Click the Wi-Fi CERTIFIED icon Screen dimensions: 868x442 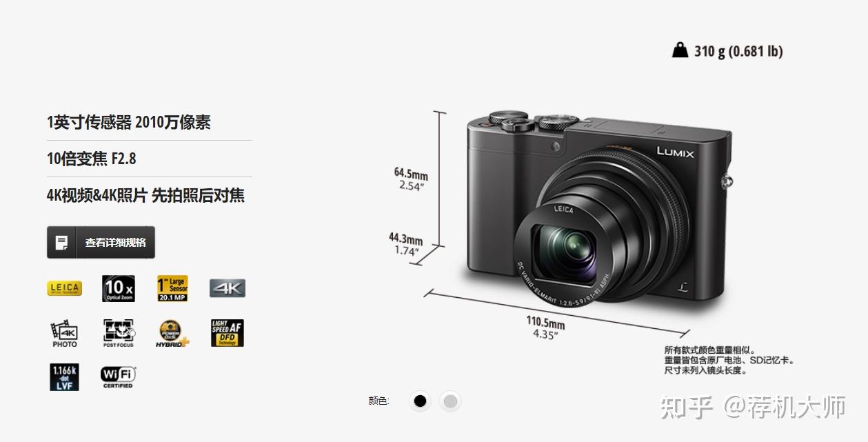point(119,377)
